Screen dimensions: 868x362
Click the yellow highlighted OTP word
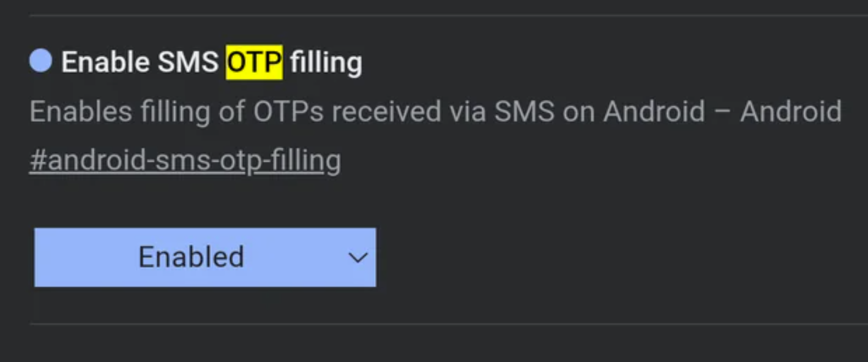click(x=254, y=62)
